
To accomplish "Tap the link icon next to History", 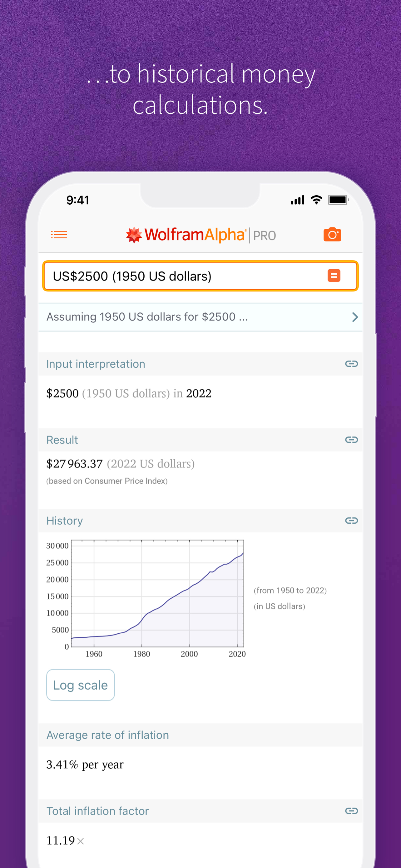I will [351, 521].
